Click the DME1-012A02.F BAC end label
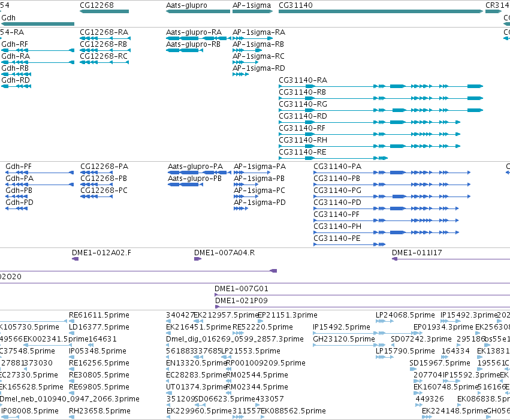Image resolution: width=510 pixels, height=420 pixels. pos(101,253)
